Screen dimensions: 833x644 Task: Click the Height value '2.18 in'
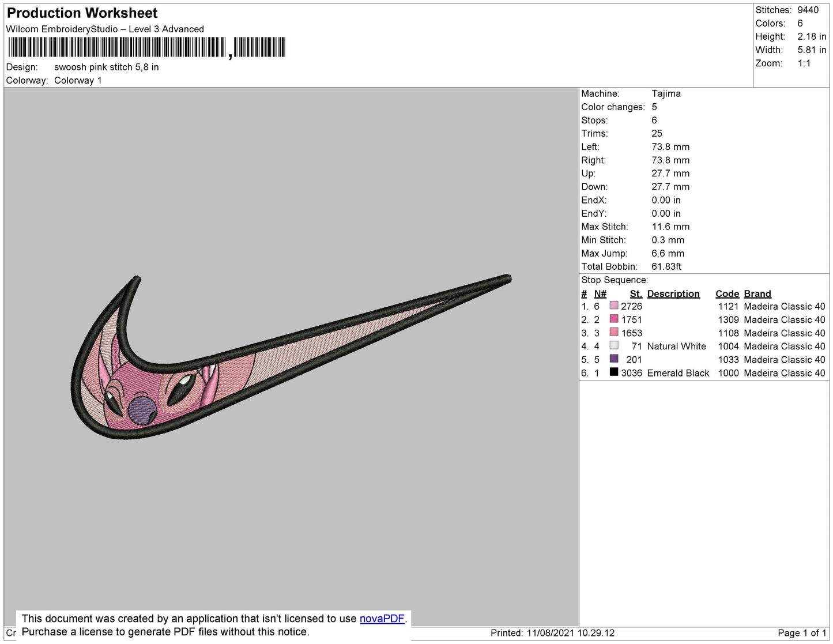812,37
